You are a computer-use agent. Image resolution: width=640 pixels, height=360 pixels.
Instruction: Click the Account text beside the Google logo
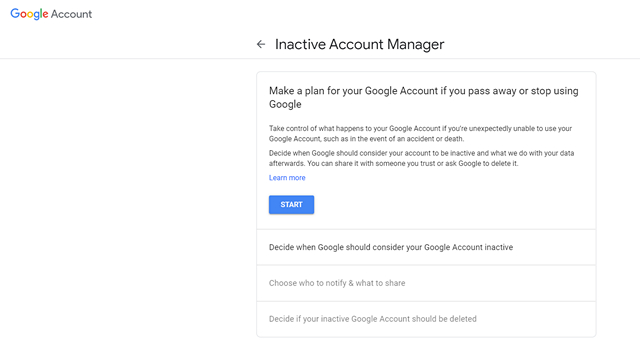tap(71, 14)
